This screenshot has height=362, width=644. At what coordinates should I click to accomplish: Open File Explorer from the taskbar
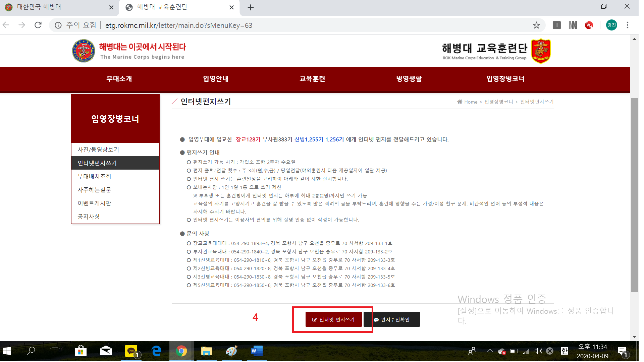click(206, 351)
